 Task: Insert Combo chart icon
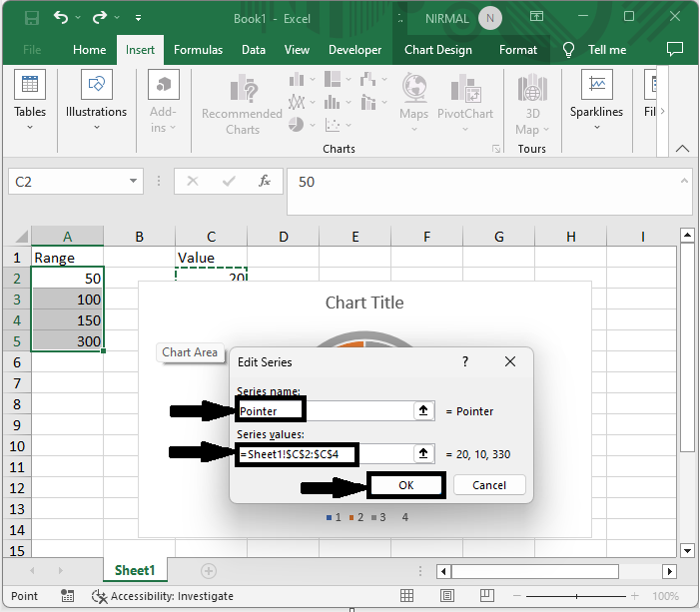pyautogui.click(x=368, y=102)
